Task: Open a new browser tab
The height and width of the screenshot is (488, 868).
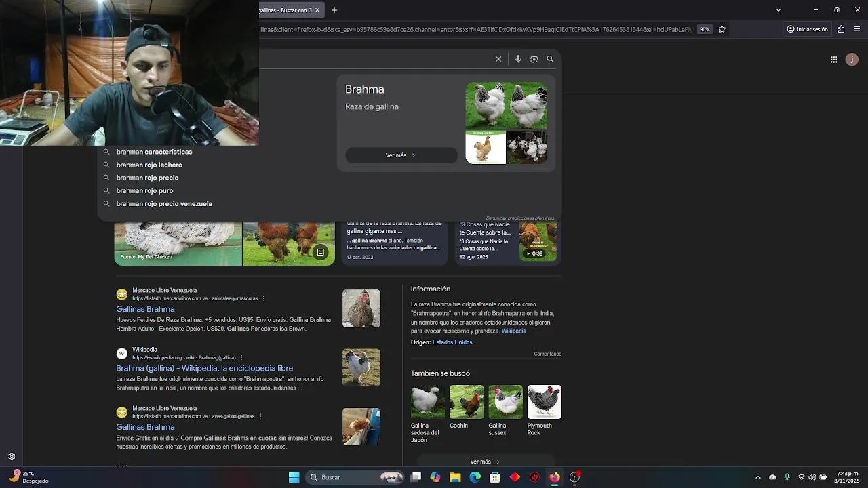Action: click(334, 10)
